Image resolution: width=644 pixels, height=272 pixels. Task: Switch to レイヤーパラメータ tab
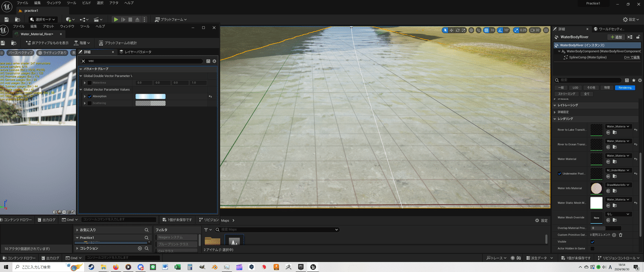(x=136, y=52)
